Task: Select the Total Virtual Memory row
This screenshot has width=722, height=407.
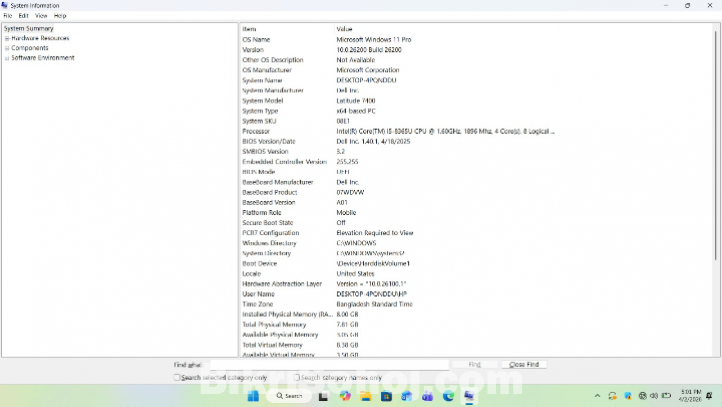Action: click(477, 345)
